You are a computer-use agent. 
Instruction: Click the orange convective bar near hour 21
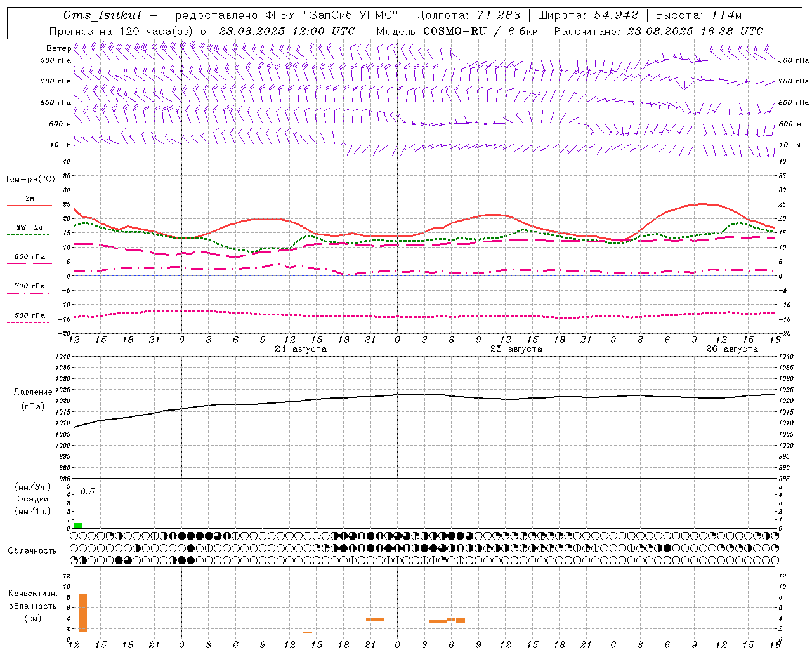(x=375, y=619)
